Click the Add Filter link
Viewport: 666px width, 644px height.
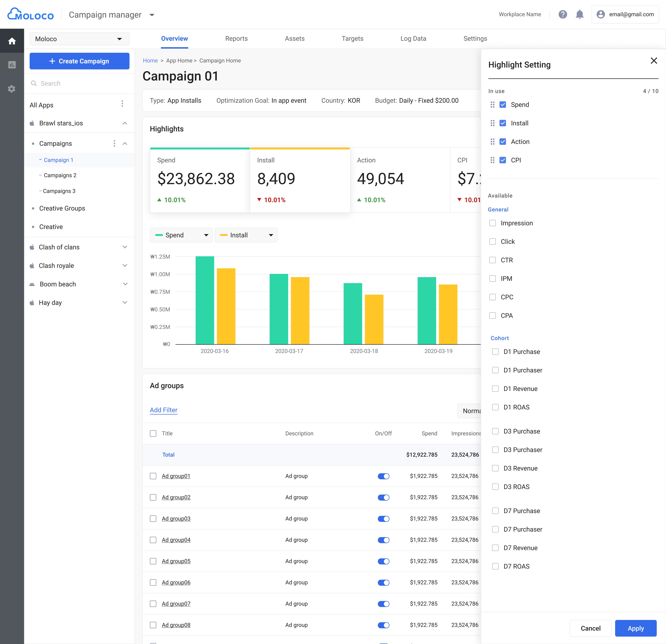(163, 410)
